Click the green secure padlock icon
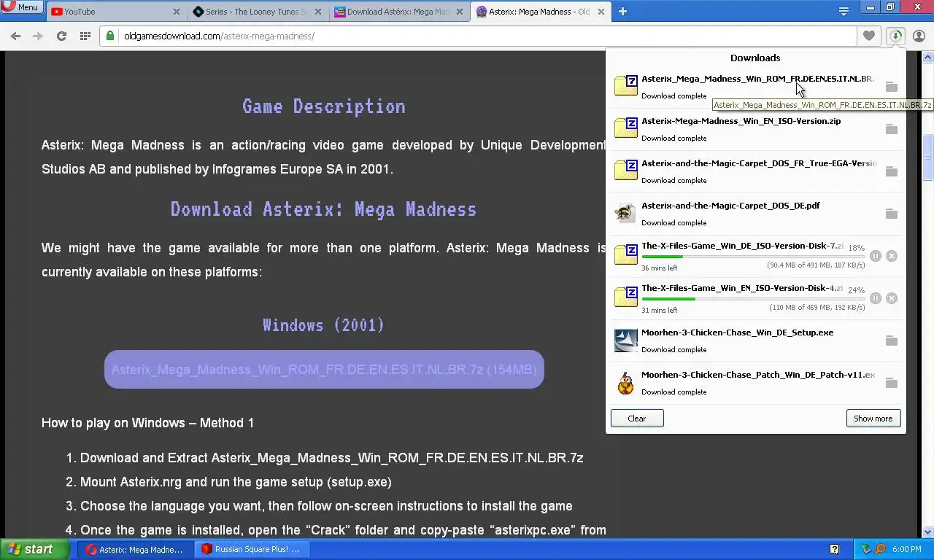The image size is (934, 560). point(110,36)
